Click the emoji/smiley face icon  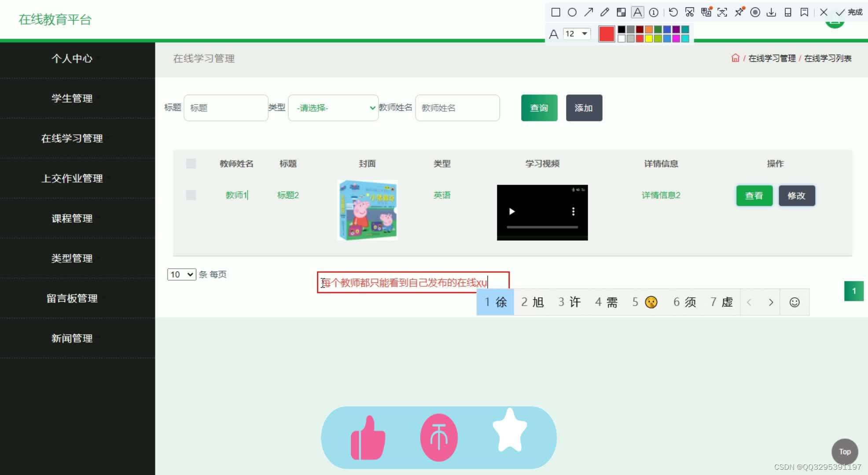[794, 302]
